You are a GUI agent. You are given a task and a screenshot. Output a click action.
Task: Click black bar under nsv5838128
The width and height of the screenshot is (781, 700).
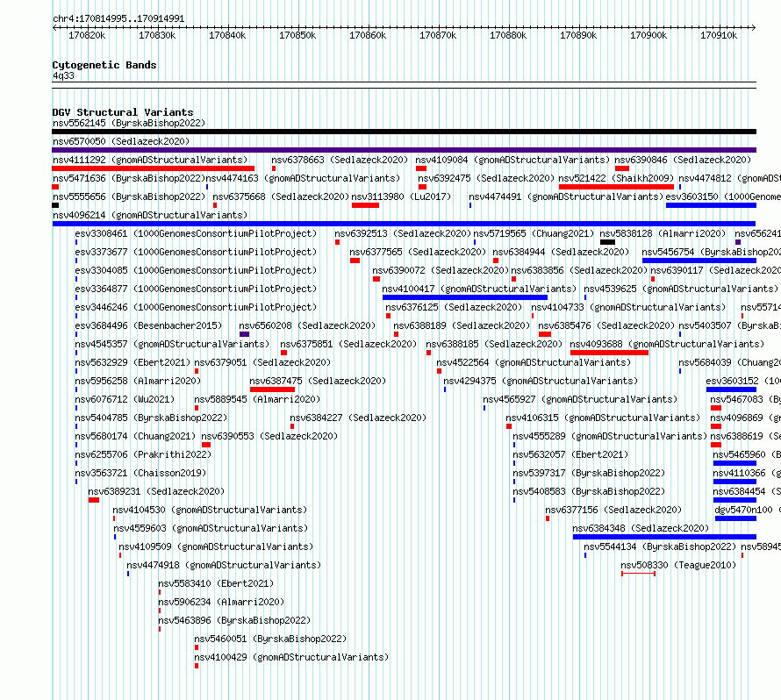(607, 242)
